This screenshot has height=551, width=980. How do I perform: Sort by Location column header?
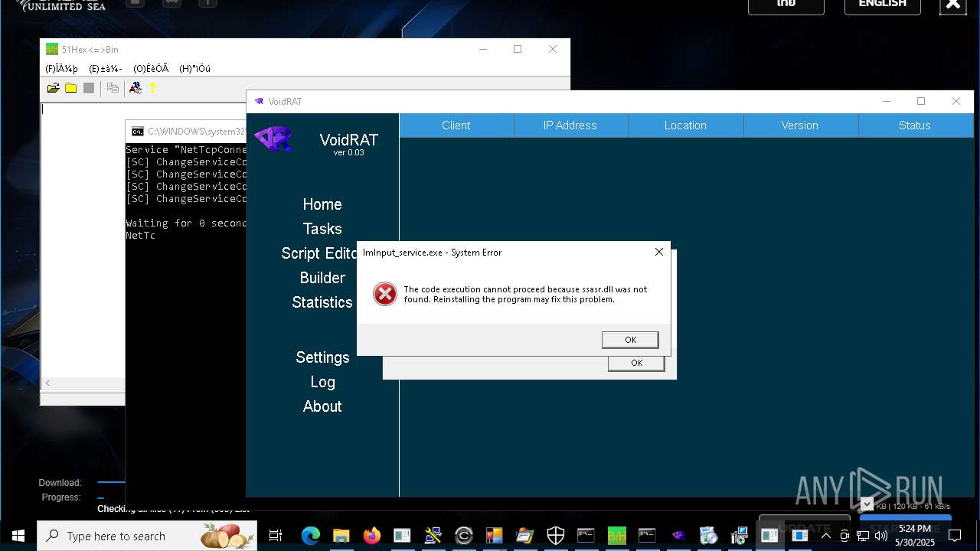click(685, 126)
